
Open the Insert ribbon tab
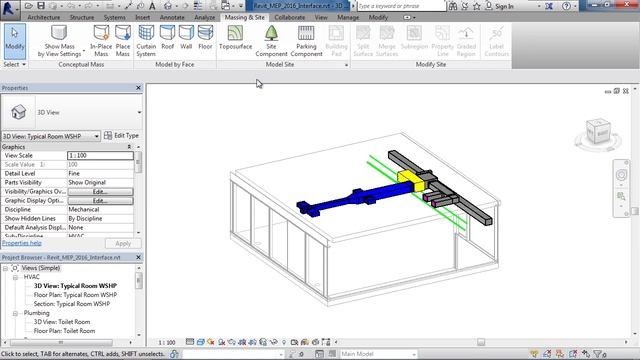pyautogui.click(x=142, y=18)
